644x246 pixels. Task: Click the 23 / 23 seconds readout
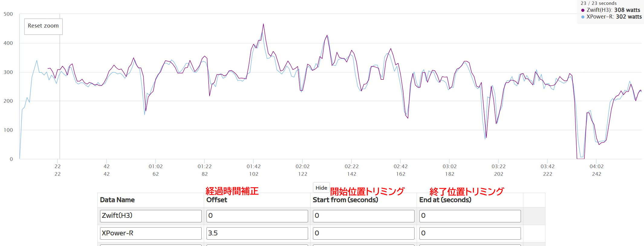click(598, 3)
